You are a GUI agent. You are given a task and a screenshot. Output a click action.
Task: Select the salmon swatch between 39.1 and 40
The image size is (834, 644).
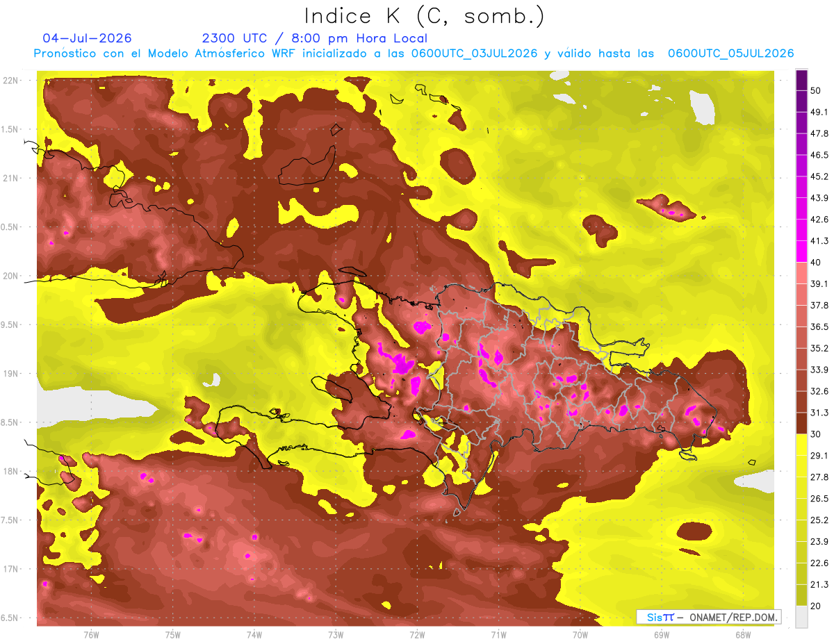801,273
